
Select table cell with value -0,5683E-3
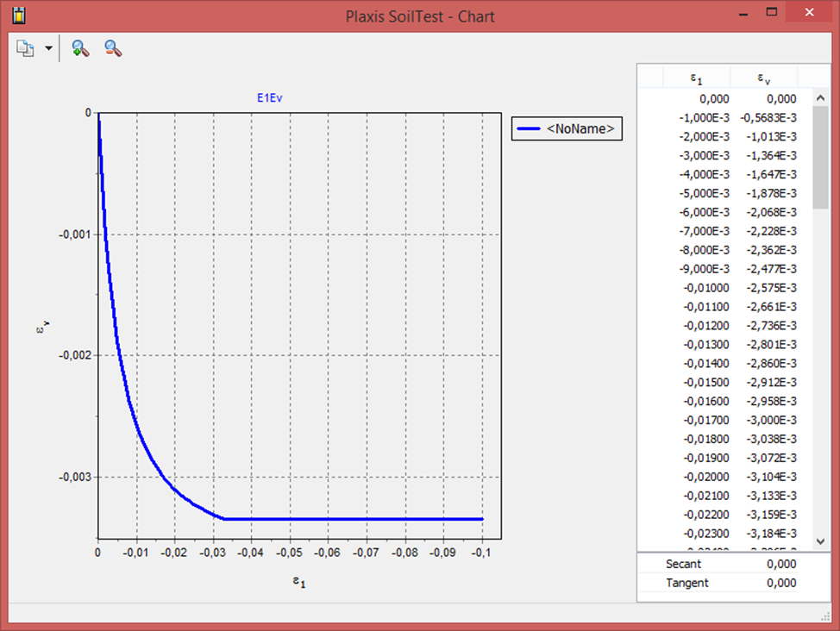point(769,118)
